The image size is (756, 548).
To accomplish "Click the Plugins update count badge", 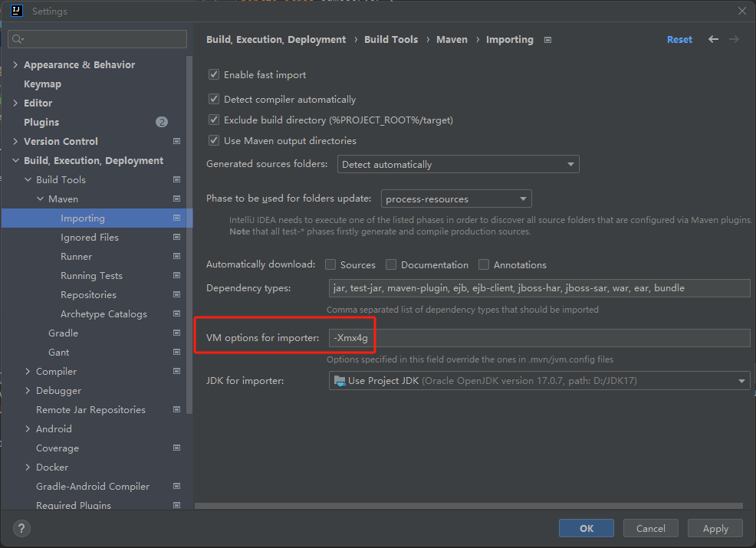I will (x=161, y=122).
